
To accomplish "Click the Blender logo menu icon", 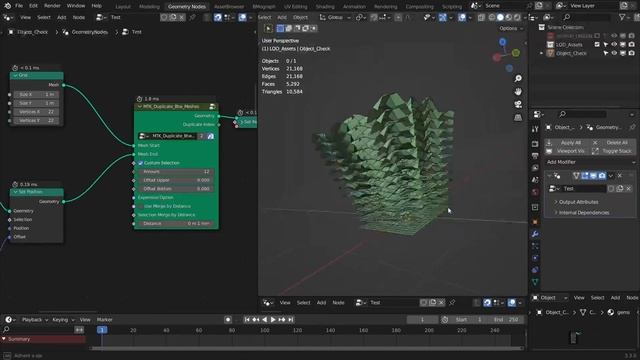I will click(x=7, y=6).
